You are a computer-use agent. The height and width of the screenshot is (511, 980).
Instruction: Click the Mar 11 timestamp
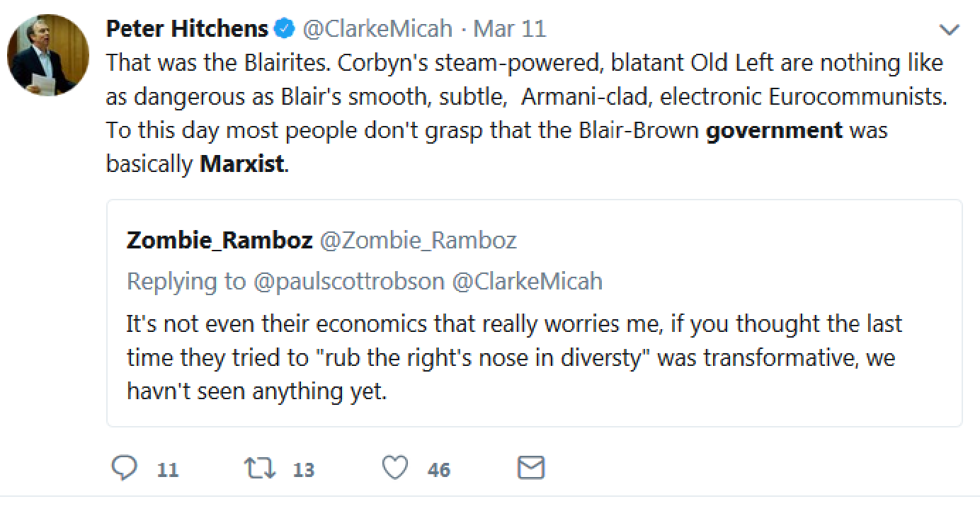510,29
